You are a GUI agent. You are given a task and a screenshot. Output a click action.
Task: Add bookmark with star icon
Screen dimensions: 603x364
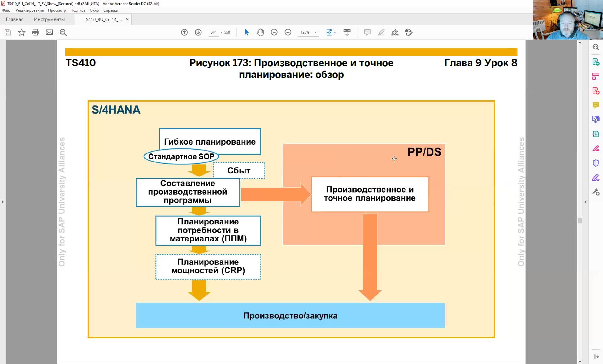point(21,32)
